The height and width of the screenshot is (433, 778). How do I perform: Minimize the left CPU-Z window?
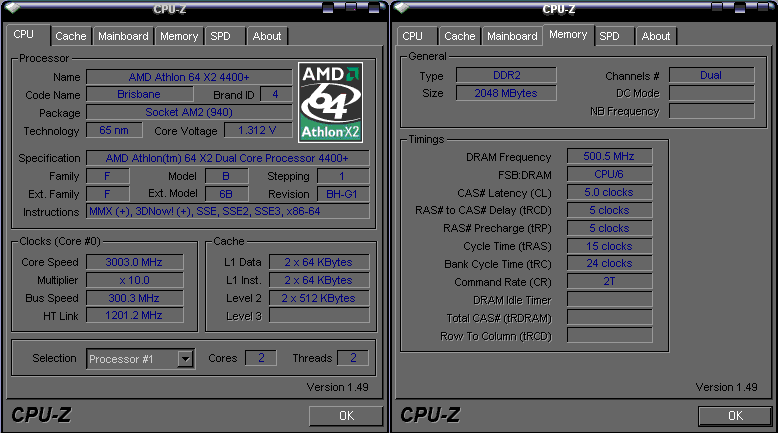tap(328, 7)
